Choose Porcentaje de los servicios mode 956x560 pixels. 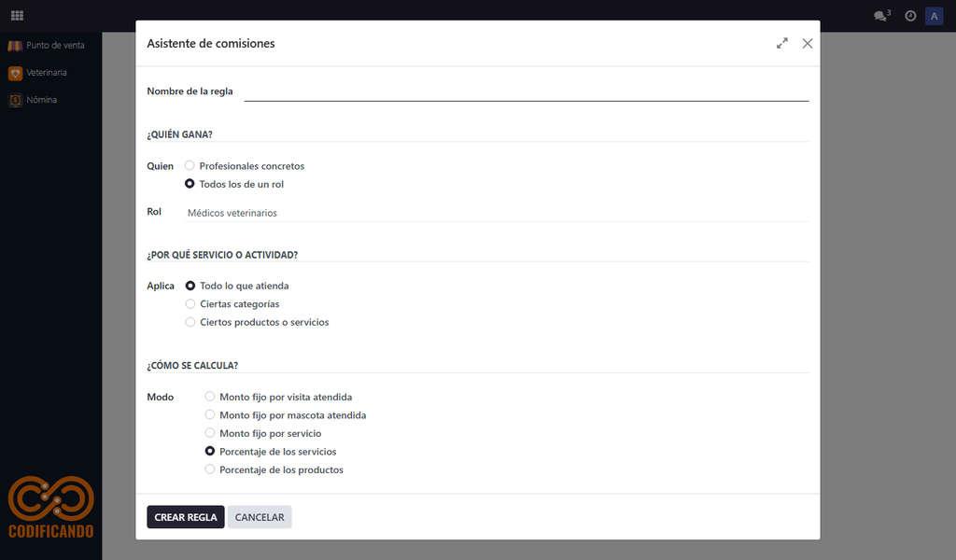tap(210, 451)
